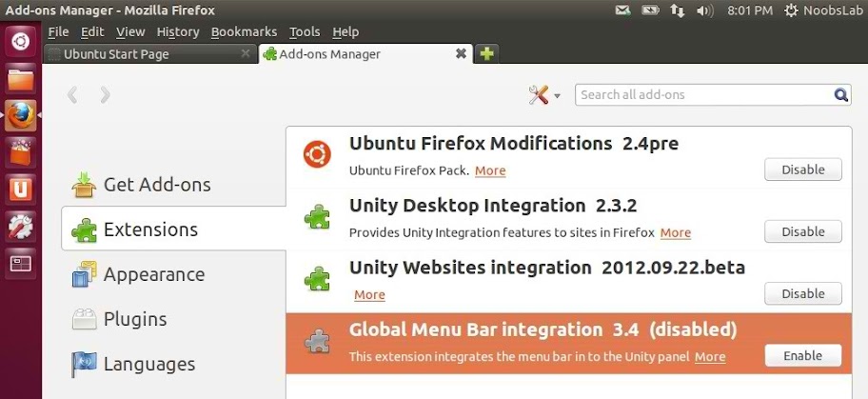Click the 8:01 PM clock
Image resolution: width=868 pixels, height=399 pixels.
[x=750, y=10]
